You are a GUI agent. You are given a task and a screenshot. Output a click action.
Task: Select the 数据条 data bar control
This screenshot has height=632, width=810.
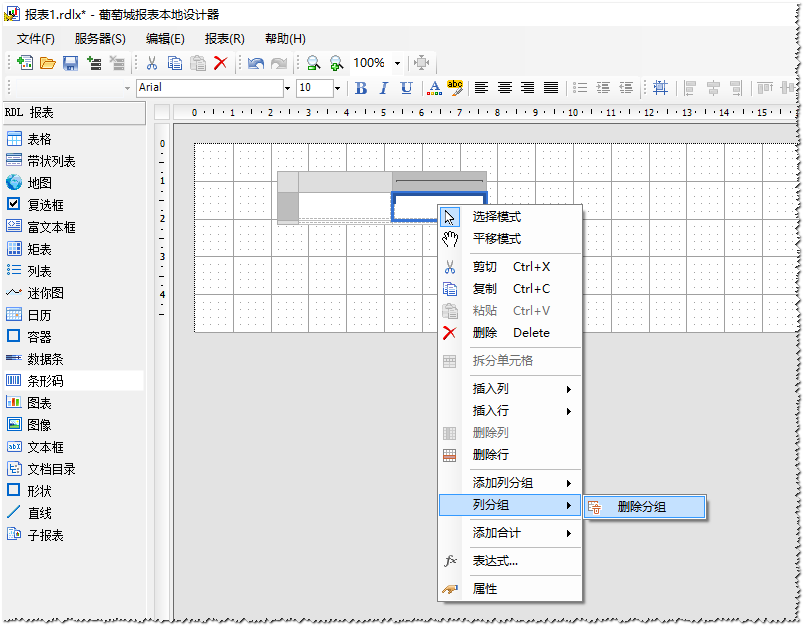pos(73,359)
